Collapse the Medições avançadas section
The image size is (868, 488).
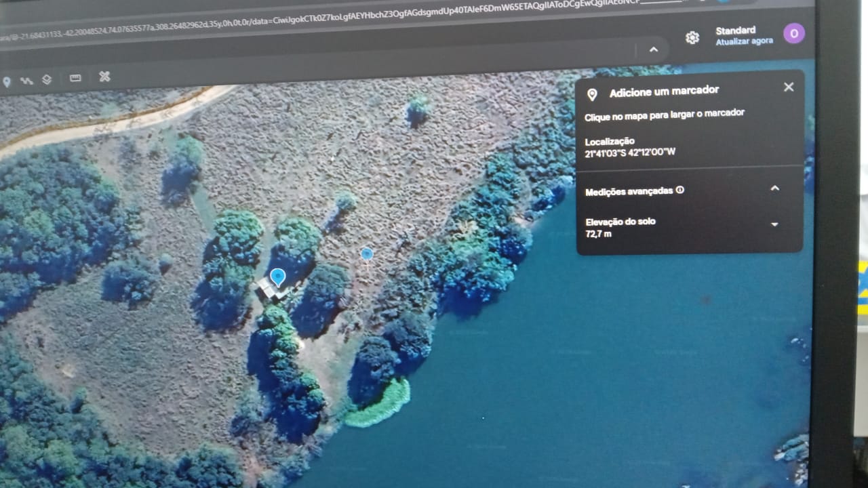774,188
